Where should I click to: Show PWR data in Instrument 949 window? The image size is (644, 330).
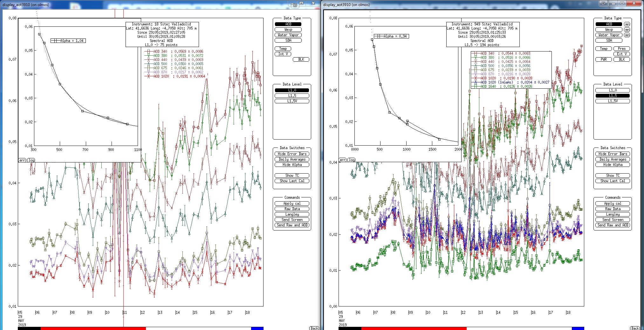(x=604, y=59)
